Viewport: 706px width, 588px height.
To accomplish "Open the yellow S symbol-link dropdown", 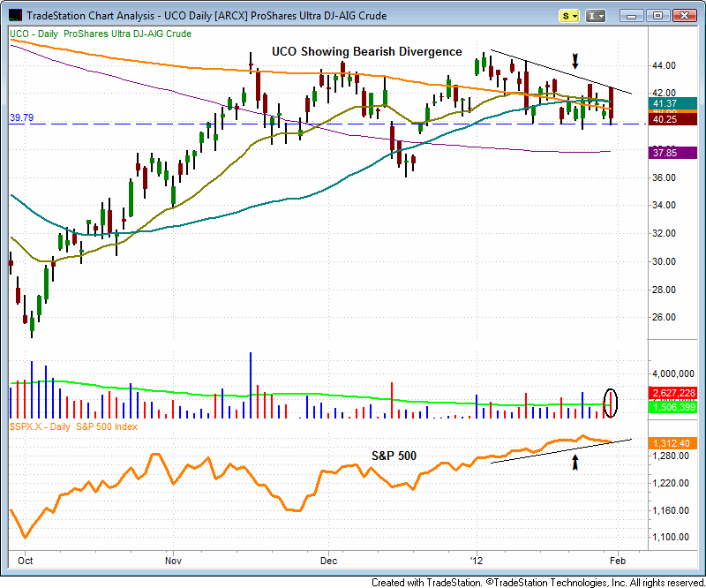I will coord(568,16).
